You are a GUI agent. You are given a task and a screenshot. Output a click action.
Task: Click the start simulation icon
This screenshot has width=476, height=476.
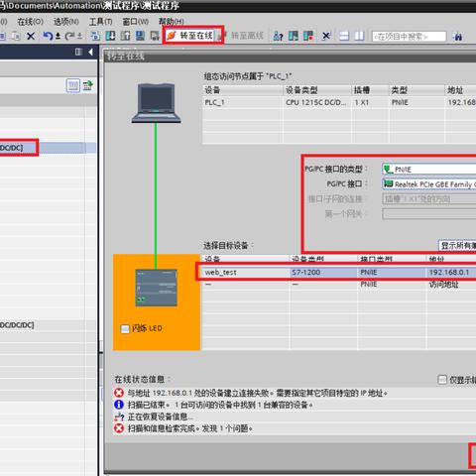pos(140,36)
